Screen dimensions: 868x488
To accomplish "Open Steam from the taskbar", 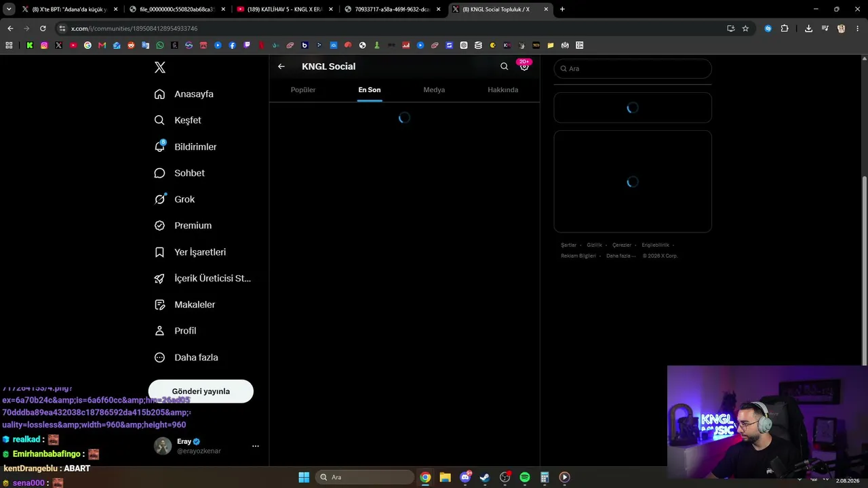I will (x=485, y=477).
